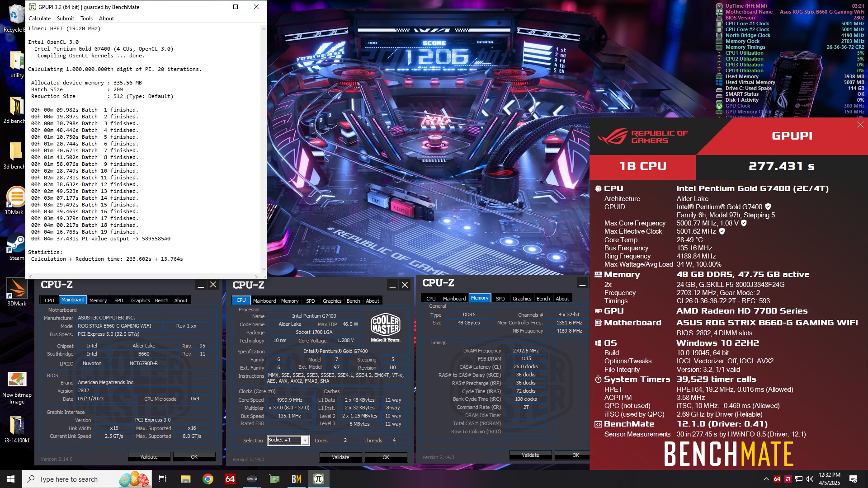Click the network tray icon
Screen dimensions: 868x488
tap(799, 479)
